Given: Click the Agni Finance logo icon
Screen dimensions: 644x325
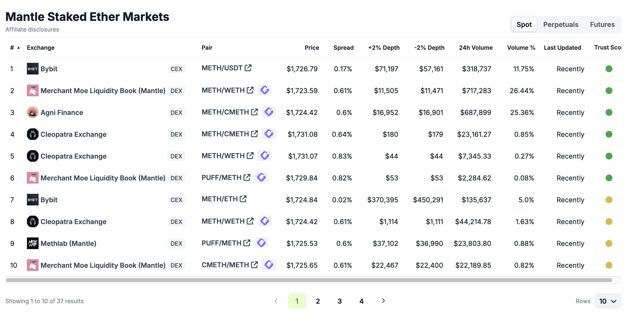Looking at the screenshot, I should coord(33,112).
